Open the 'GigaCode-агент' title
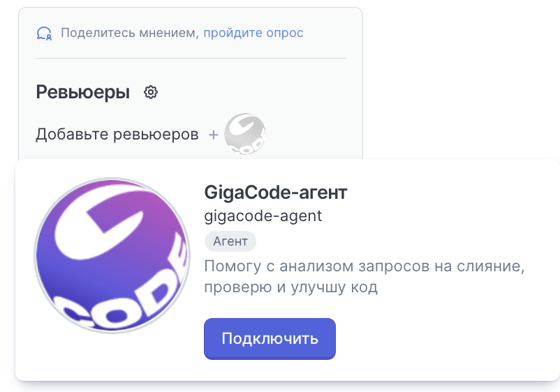The height and width of the screenshot is (392, 560). click(276, 193)
